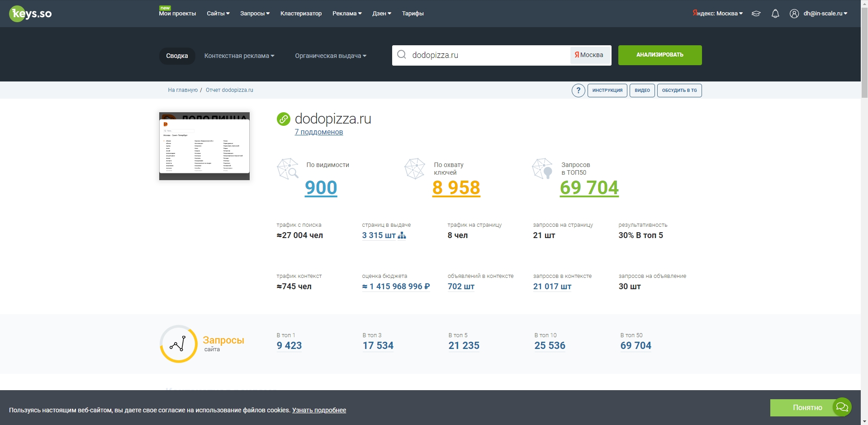Click the 'Запросы сайта' section title
Image resolution: width=868 pixels, height=425 pixels.
[x=223, y=343]
